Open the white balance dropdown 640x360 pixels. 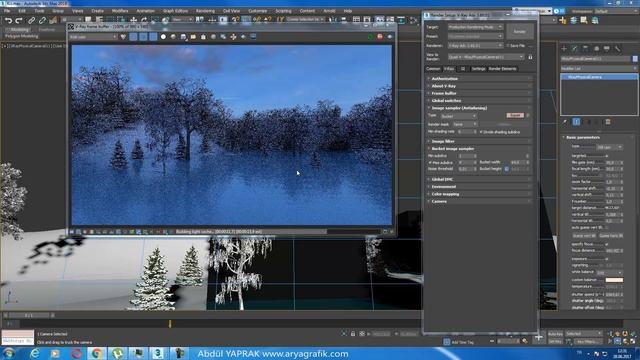coord(610,272)
